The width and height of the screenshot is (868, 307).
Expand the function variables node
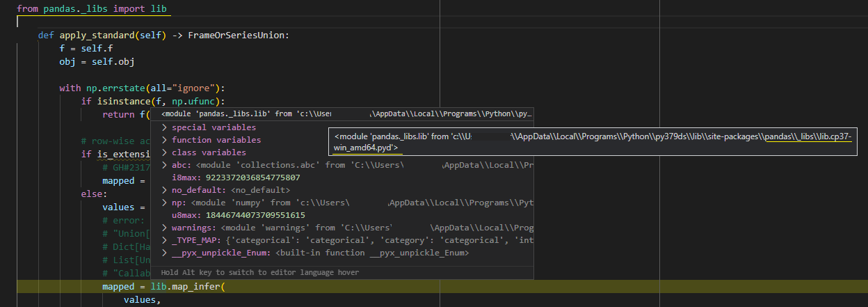[x=164, y=140]
